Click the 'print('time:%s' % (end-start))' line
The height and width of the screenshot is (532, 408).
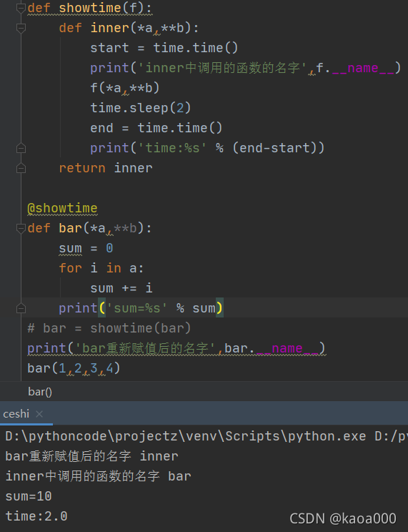click(x=207, y=148)
